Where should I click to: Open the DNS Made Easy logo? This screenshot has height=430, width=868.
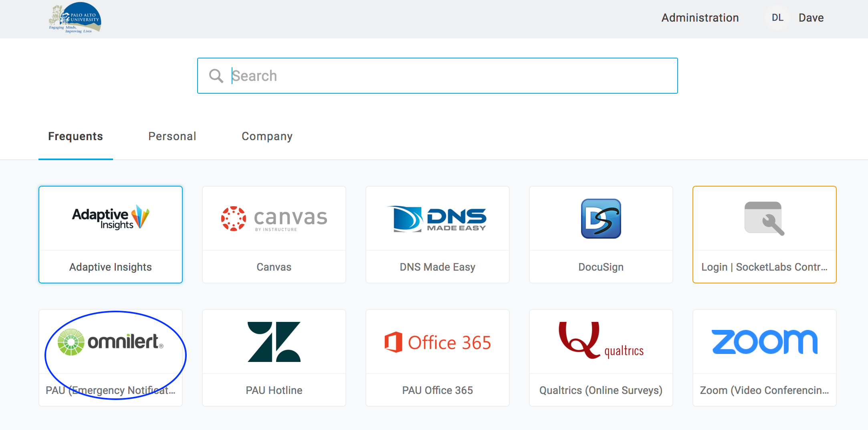pyautogui.click(x=437, y=219)
